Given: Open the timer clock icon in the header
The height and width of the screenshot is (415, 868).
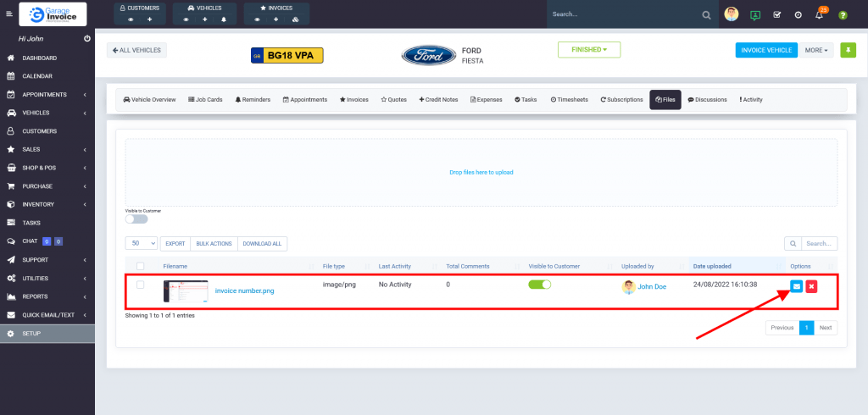Looking at the screenshot, I should (x=798, y=15).
